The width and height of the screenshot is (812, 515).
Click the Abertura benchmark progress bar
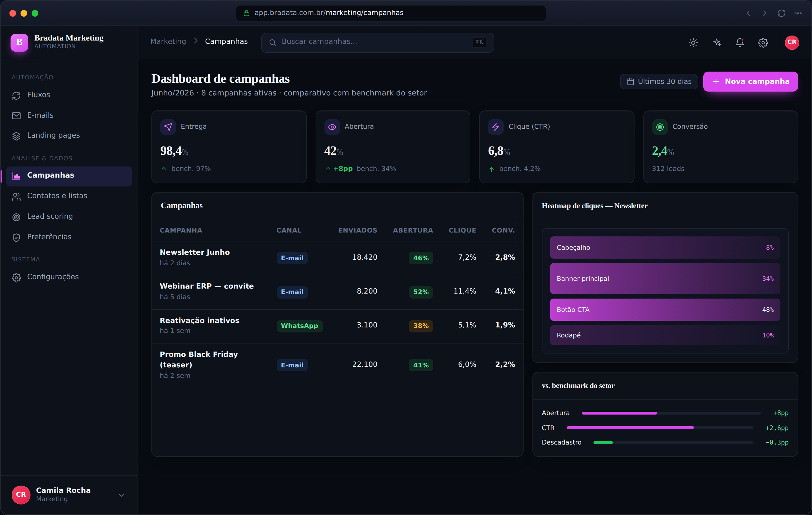(x=671, y=413)
